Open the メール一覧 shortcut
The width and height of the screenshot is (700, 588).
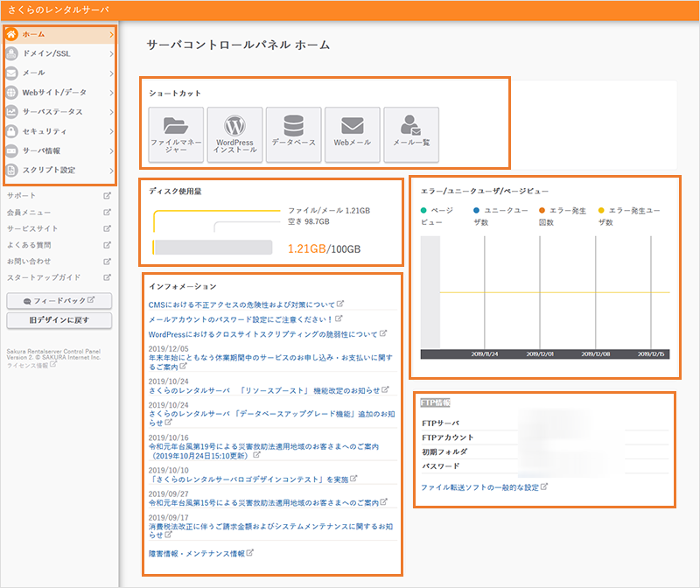tap(410, 135)
